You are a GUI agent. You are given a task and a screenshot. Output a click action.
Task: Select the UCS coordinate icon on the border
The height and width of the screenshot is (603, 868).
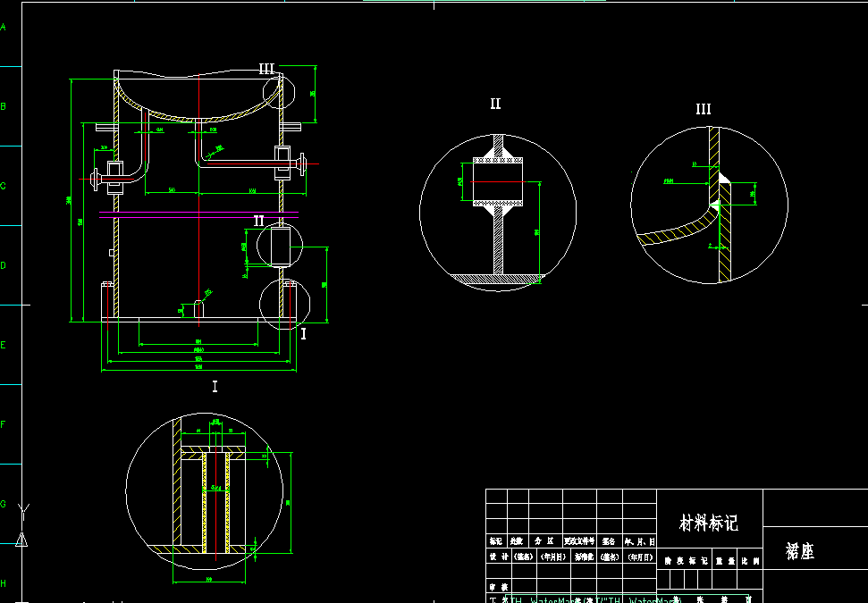point(22,524)
